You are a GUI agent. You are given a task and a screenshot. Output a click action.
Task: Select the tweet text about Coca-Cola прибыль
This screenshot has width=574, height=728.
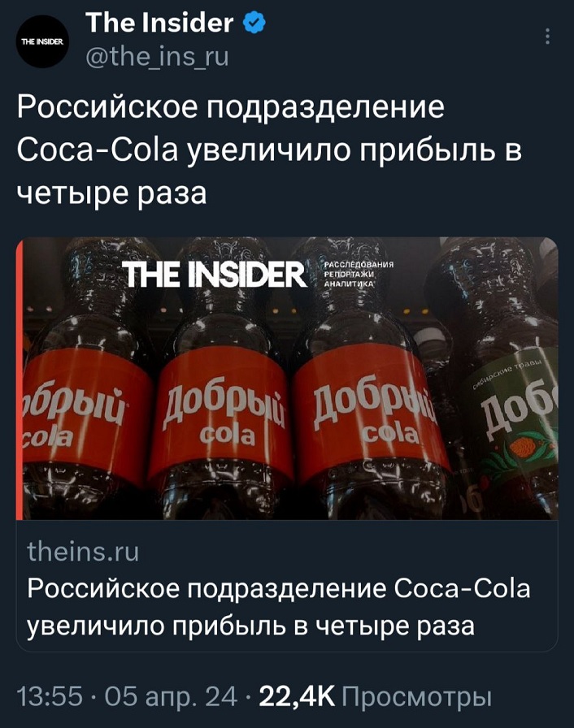pyautogui.click(x=269, y=149)
